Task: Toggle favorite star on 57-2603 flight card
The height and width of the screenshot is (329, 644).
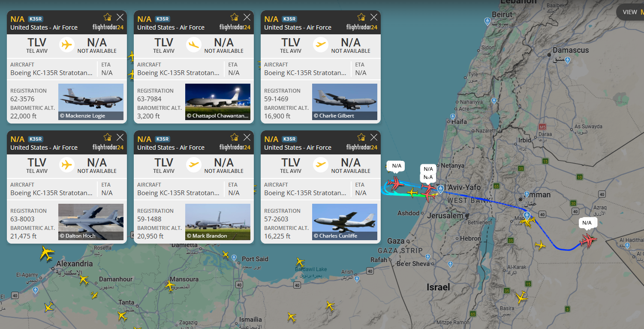Action: click(361, 137)
